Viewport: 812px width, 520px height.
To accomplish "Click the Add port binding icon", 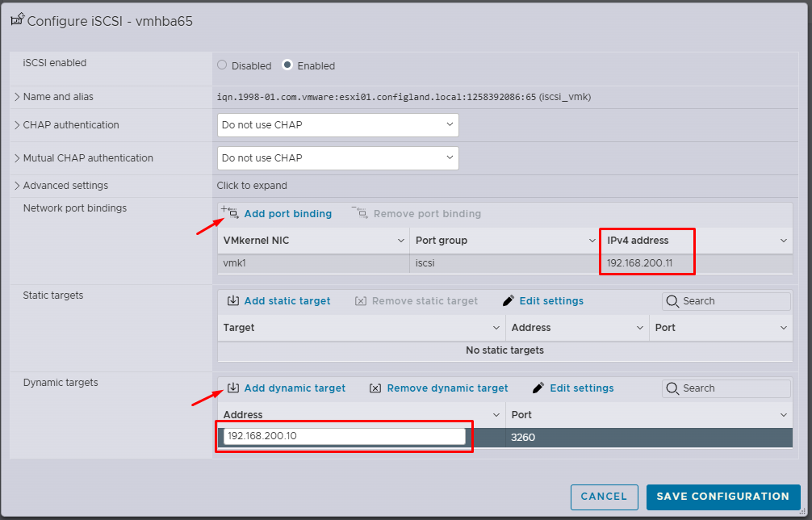I will tap(230, 213).
